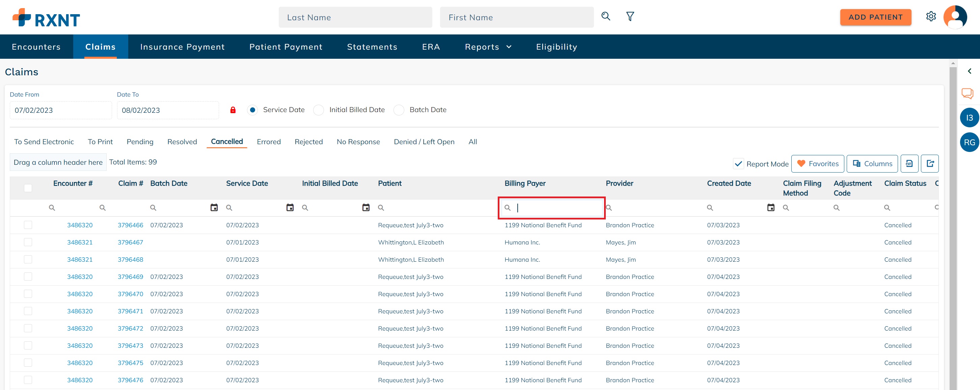Screen dimensions: 980x390
Task: Click the Date To field
Action: point(168,110)
